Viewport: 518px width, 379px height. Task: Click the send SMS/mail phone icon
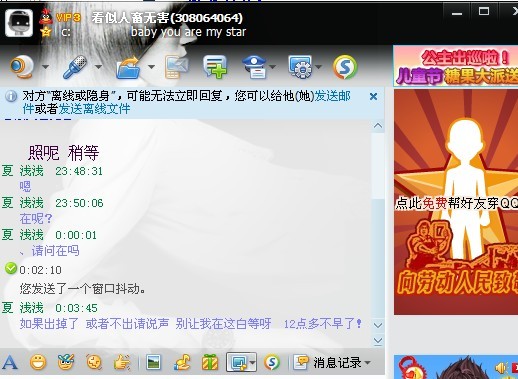coord(176,67)
